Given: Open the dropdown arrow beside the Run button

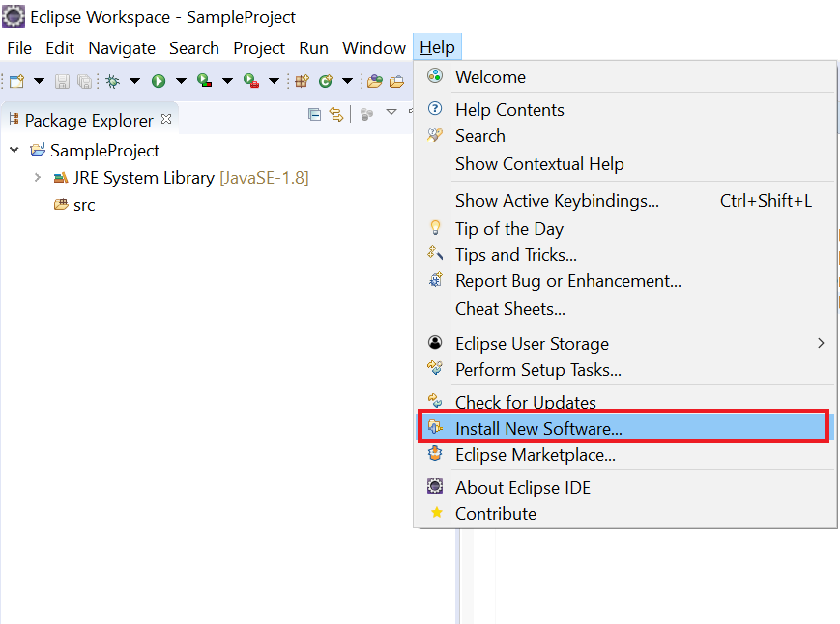Looking at the screenshot, I should pos(182,81).
